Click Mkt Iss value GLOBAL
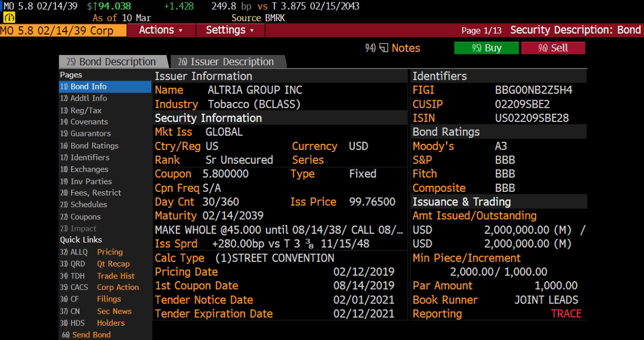Viewport: 644px width, 340px height. [224, 132]
